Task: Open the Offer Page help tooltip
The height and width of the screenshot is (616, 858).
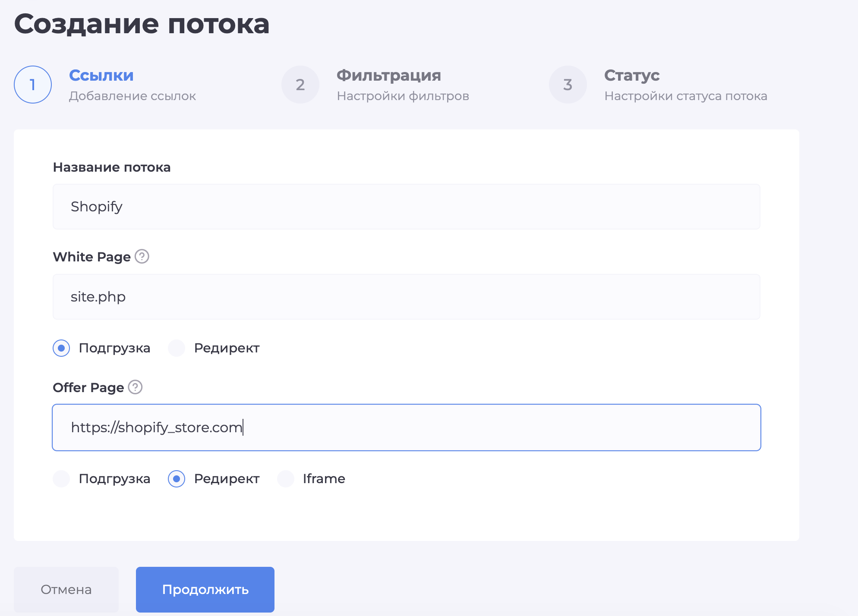Action: click(x=136, y=387)
